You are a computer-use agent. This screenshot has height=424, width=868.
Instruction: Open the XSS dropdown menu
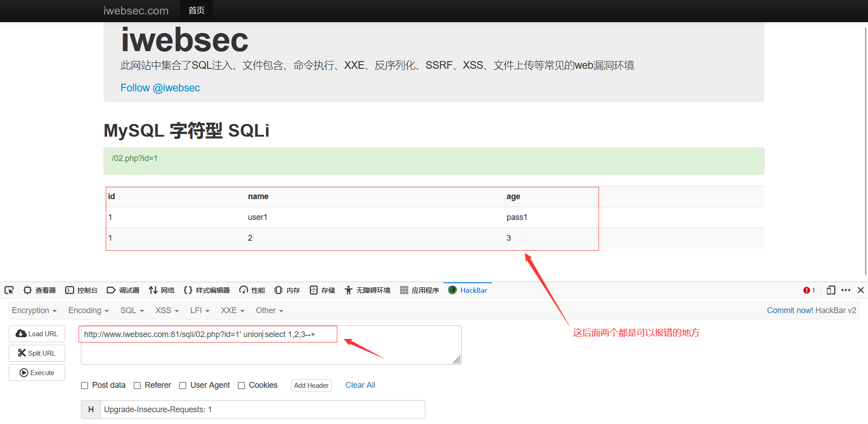[x=166, y=310]
